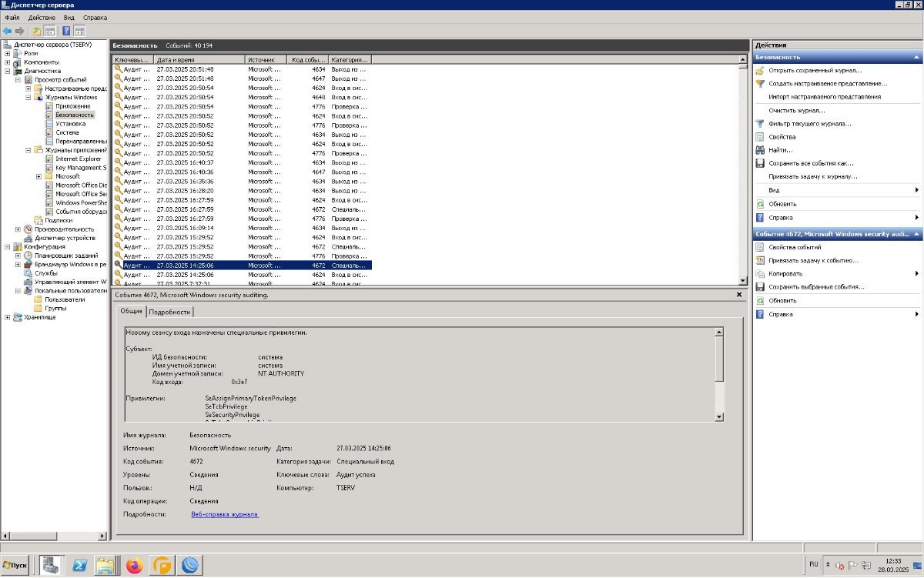The image size is (924, 578).
Task: Select the event at 27.03.2025 16:40:37
Action: click(x=243, y=162)
